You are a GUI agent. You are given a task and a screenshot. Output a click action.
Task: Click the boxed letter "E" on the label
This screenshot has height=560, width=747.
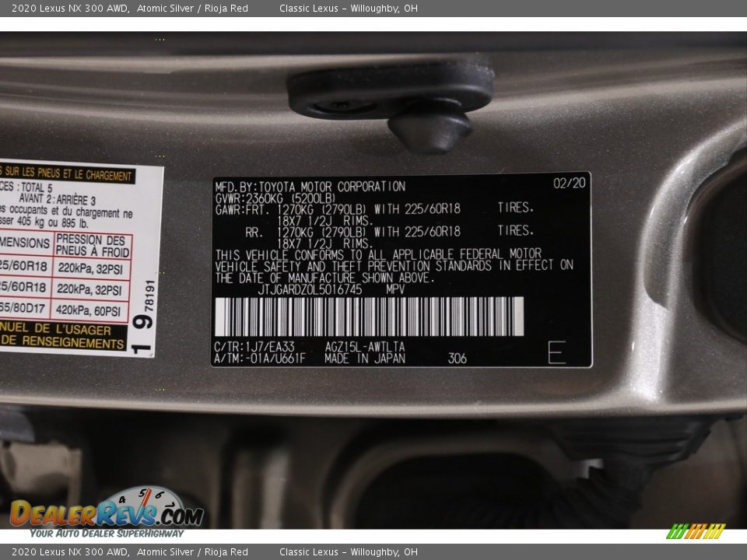click(x=556, y=352)
